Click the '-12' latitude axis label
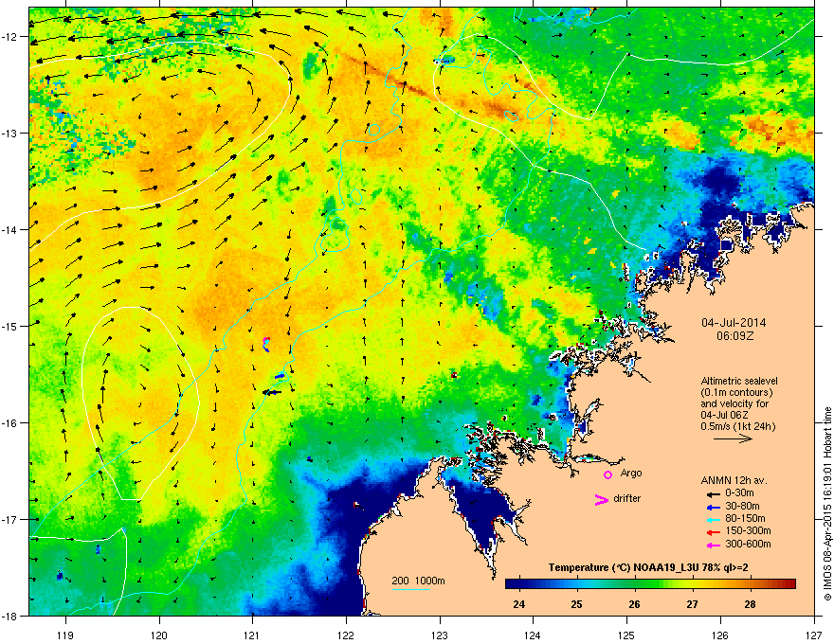 tap(10, 37)
